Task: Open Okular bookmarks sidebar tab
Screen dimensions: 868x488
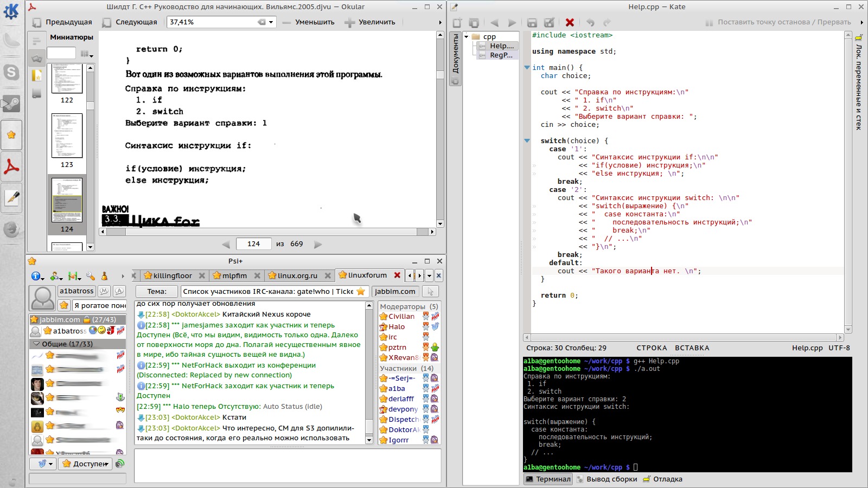Action: (36, 93)
